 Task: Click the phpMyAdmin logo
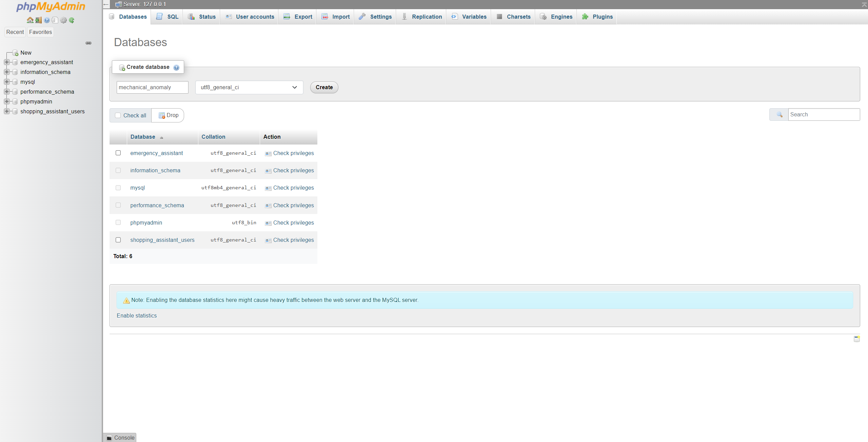[51, 6]
